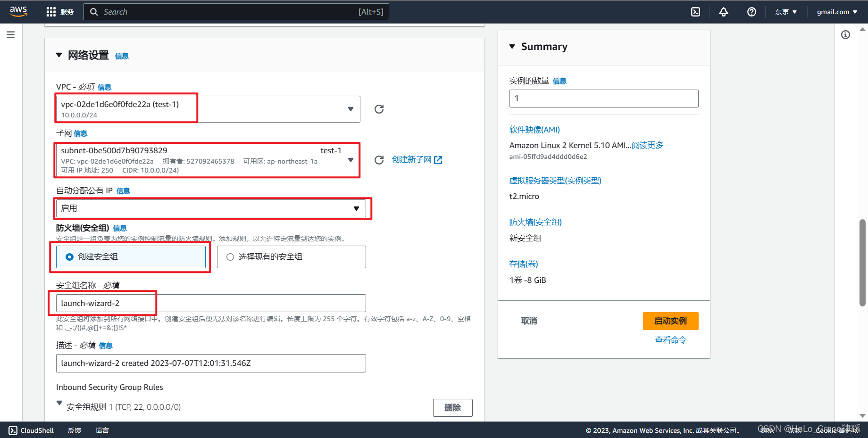Viewport: 868px width, 438px height.
Task: Open the gmail.com account menu
Action: click(837, 12)
